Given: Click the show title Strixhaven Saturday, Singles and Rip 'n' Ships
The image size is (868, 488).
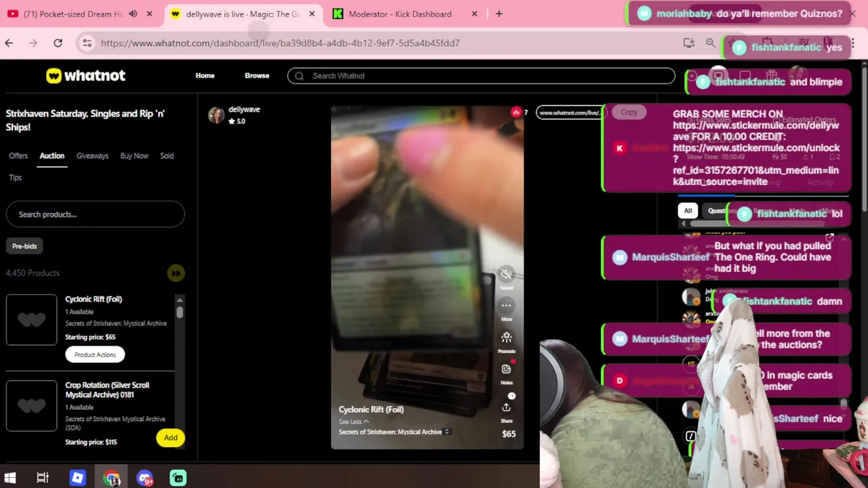Looking at the screenshot, I should pos(85,120).
